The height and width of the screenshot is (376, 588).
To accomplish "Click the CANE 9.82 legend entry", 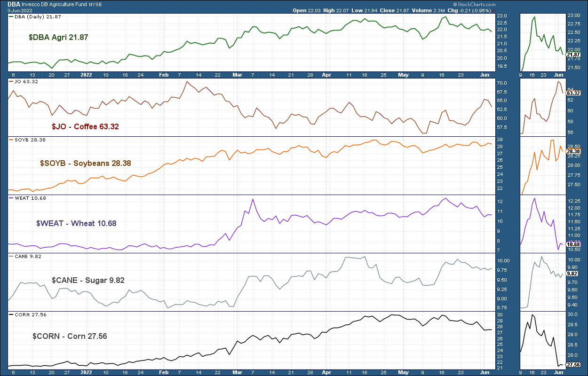I will (29, 256).
